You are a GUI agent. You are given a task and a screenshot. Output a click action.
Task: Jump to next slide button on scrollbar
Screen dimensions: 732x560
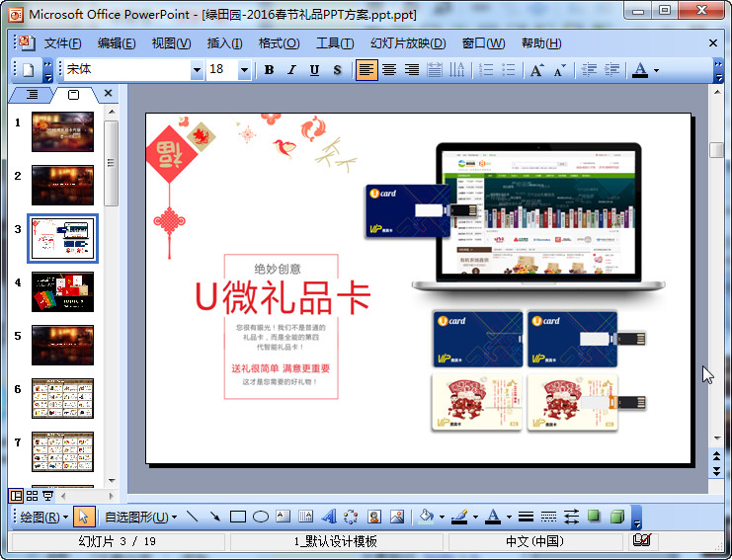point(716,472)
